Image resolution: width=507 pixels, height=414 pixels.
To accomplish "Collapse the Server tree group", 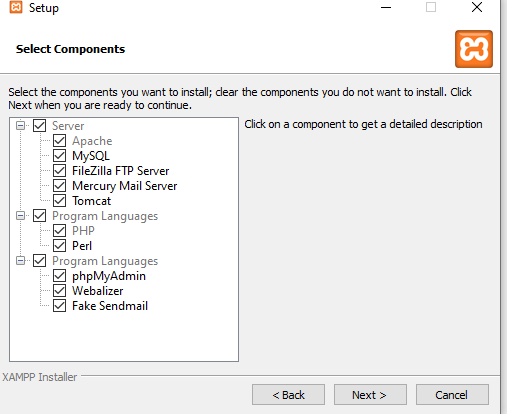I will point(20,126).
